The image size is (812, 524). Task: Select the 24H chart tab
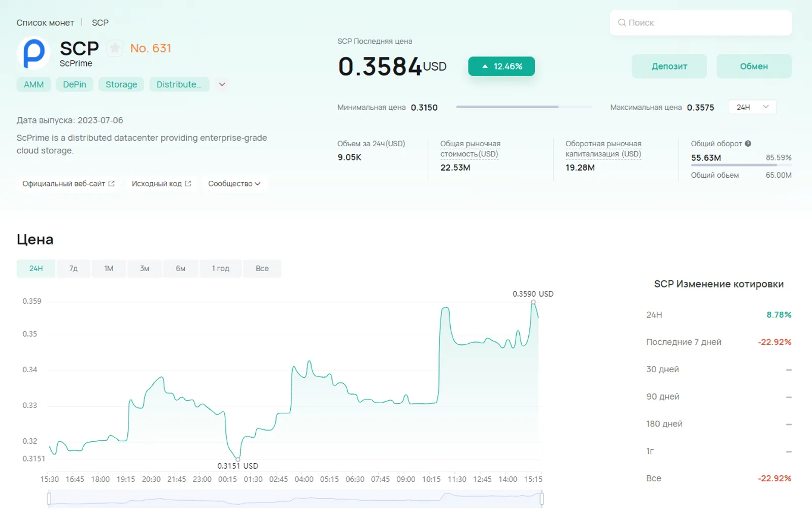coord(36,268)
